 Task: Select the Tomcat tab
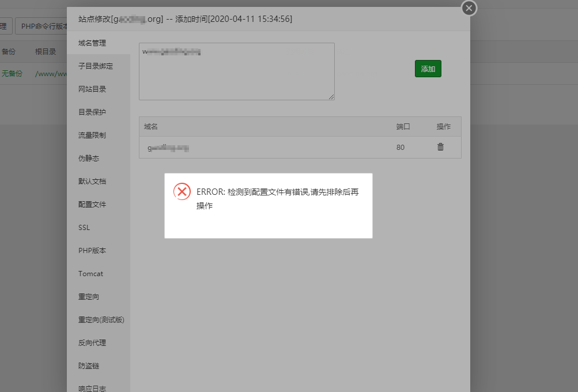click(x=90, y=274)
